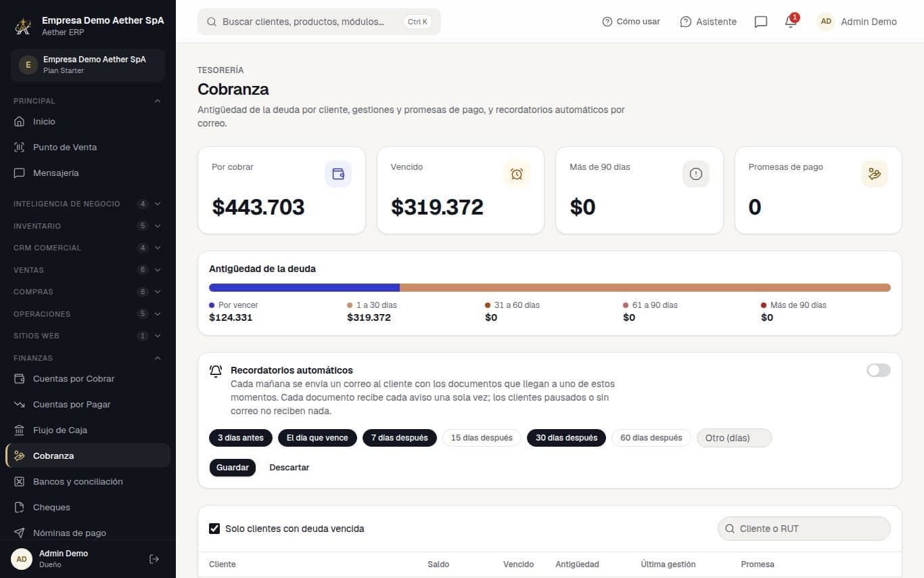924x578 pixels.
Task: Click the handshake icon on Promesas de pago card
Action: tap(875, 174)
